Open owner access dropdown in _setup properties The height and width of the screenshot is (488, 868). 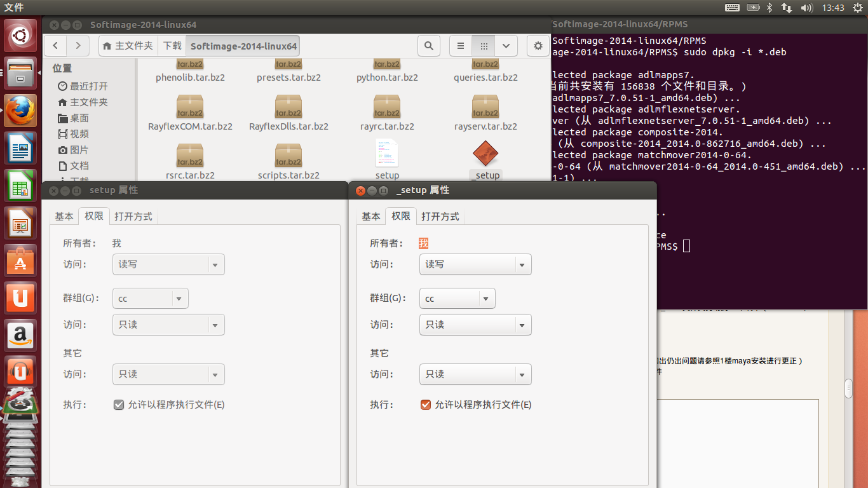[x=475, y=264]
